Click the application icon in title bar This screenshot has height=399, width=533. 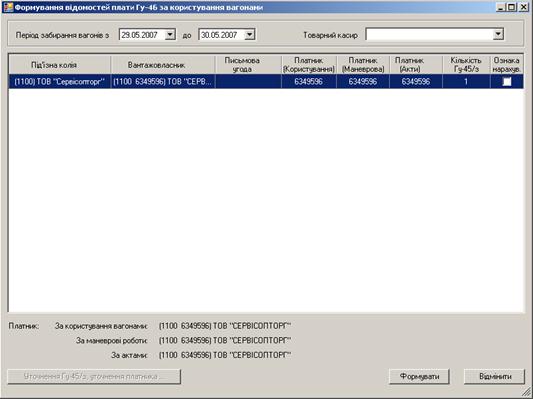tap(8, 7)
